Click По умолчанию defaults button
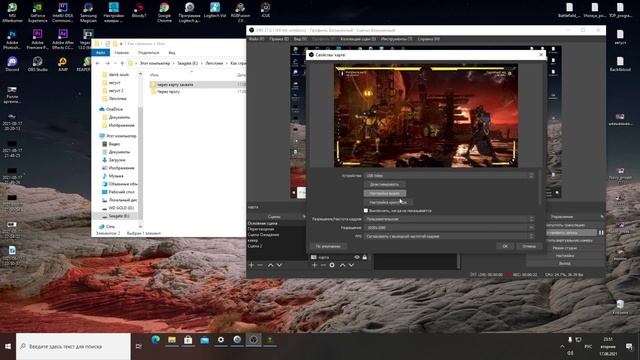The width and height of the screenshot is (640, 360). 328,246
